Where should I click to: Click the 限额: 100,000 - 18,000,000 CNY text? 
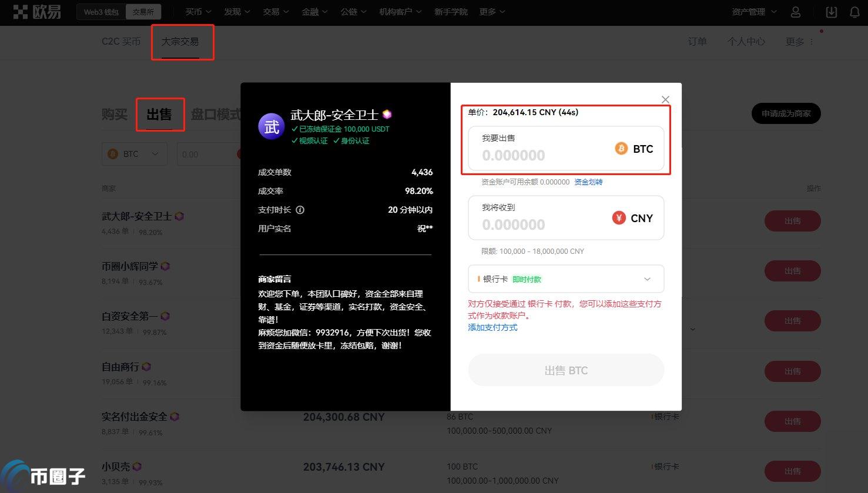click(x=532, y=251)
